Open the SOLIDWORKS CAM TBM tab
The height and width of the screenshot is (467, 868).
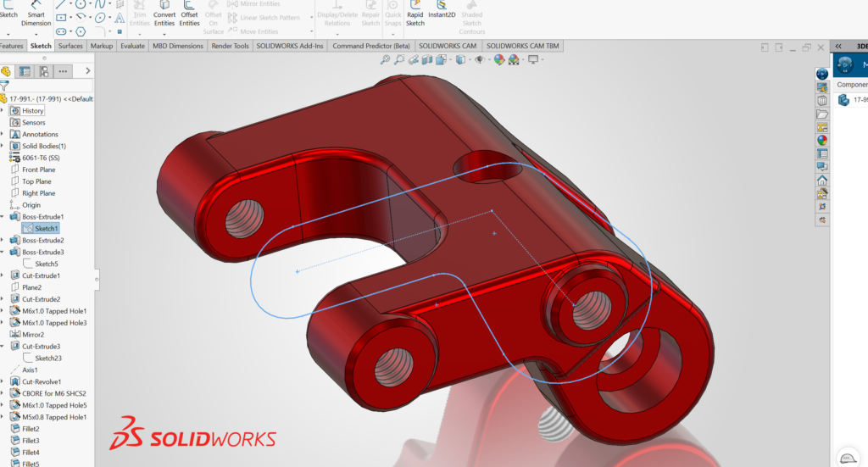(x=522, y=46)
